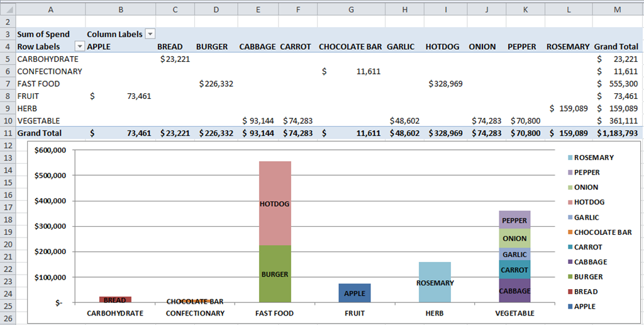The height and width of the screenshot is (325, 644).
Task: Click the VEGETABLE category axis label
Action: (514, 313)
